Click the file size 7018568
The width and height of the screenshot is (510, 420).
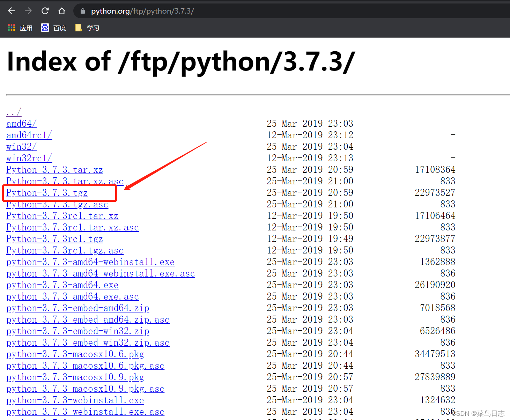click(438, 308)
